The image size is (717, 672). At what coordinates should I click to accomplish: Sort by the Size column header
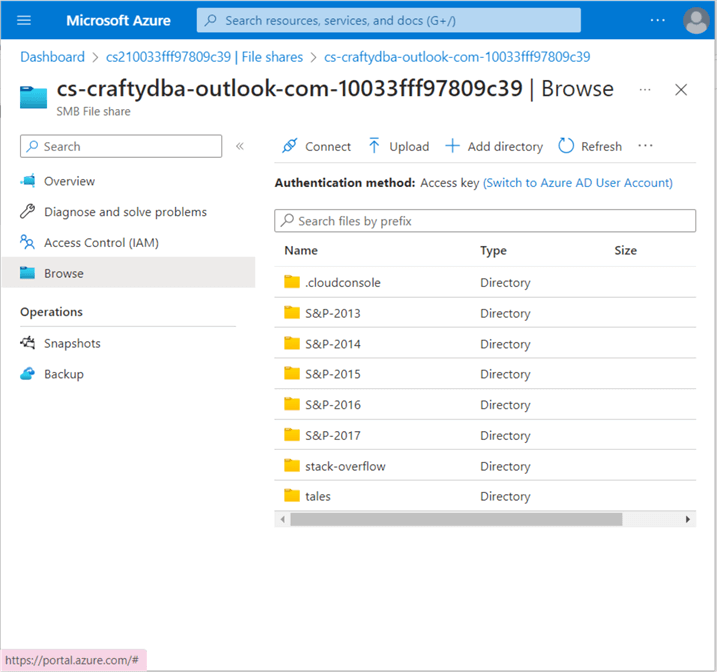[625, 251]
